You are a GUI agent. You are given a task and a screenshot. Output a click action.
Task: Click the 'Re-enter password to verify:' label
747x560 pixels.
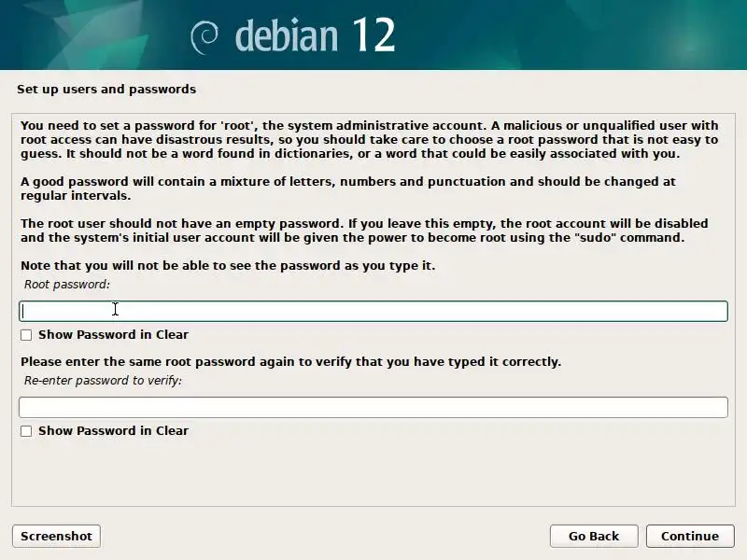point(103,381)
